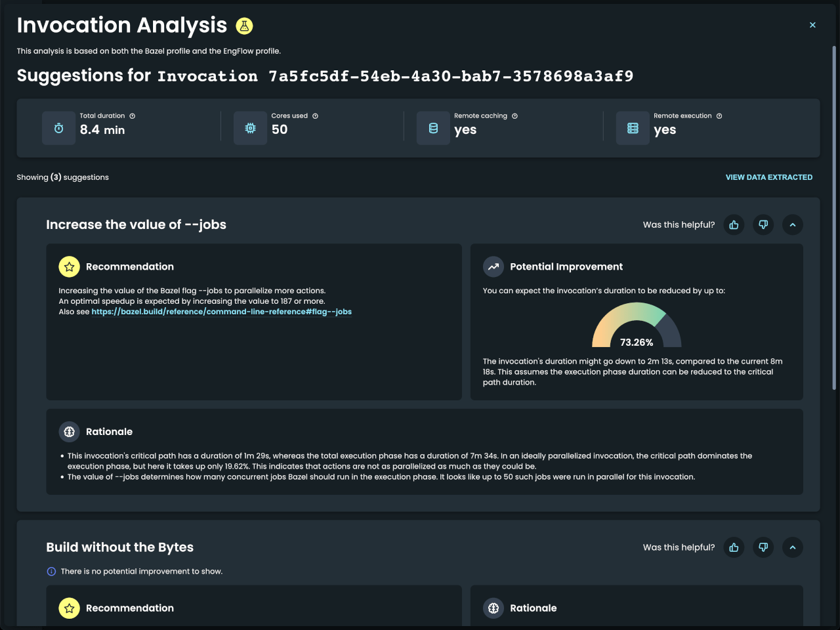The width and height of the screenshot is (840, 630).
Task: Mark Build without the Bytes as unhelpful
Action: 763,547
